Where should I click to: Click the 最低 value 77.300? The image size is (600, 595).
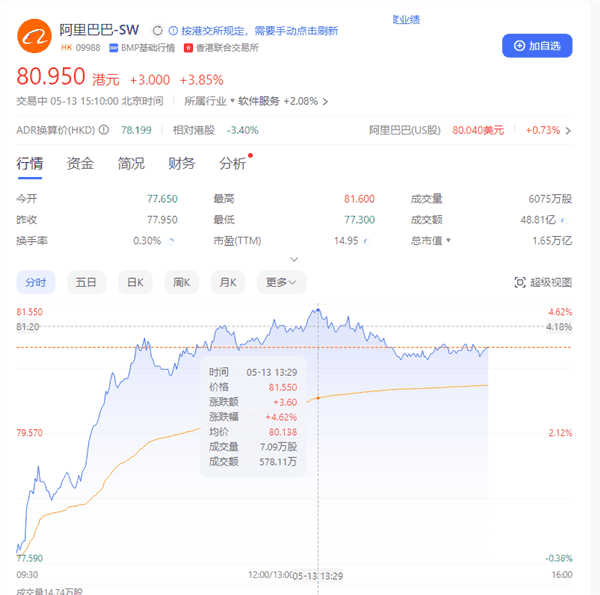(359, 220)
